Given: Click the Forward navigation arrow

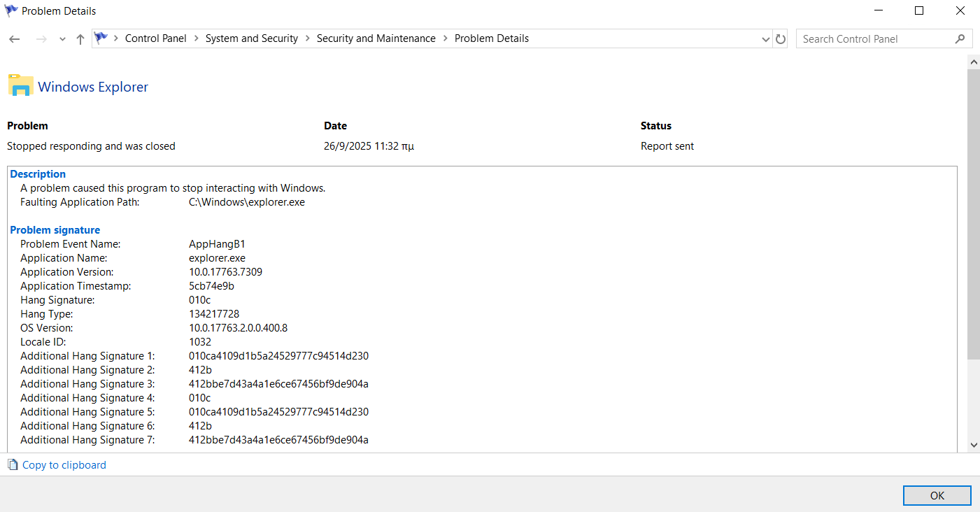Looking at the screenshot, I should (x=41, y=39).
